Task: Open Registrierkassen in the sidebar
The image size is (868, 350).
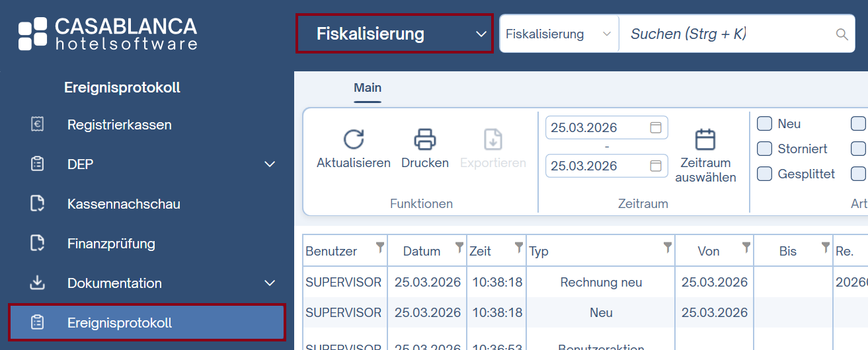Action: 119,125
